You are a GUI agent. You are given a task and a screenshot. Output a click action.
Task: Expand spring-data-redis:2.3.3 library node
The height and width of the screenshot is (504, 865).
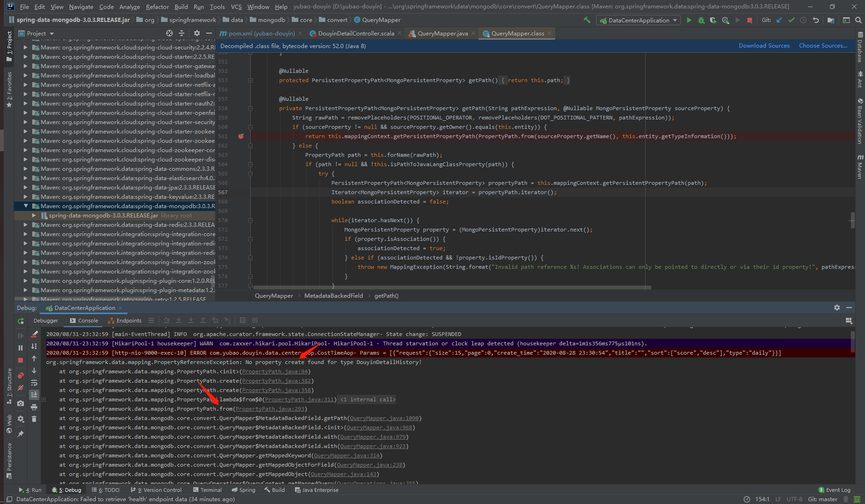[26, 224]
